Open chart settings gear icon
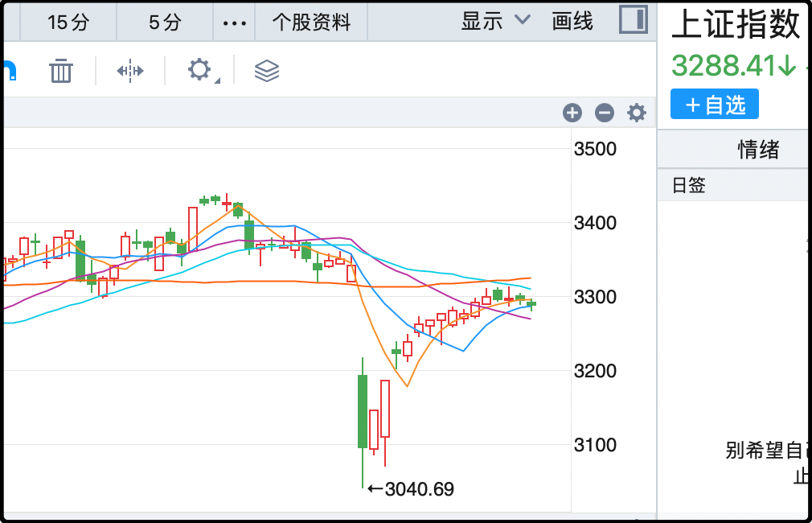The height and width of the screenshot is (523, 812). point(637,113)
